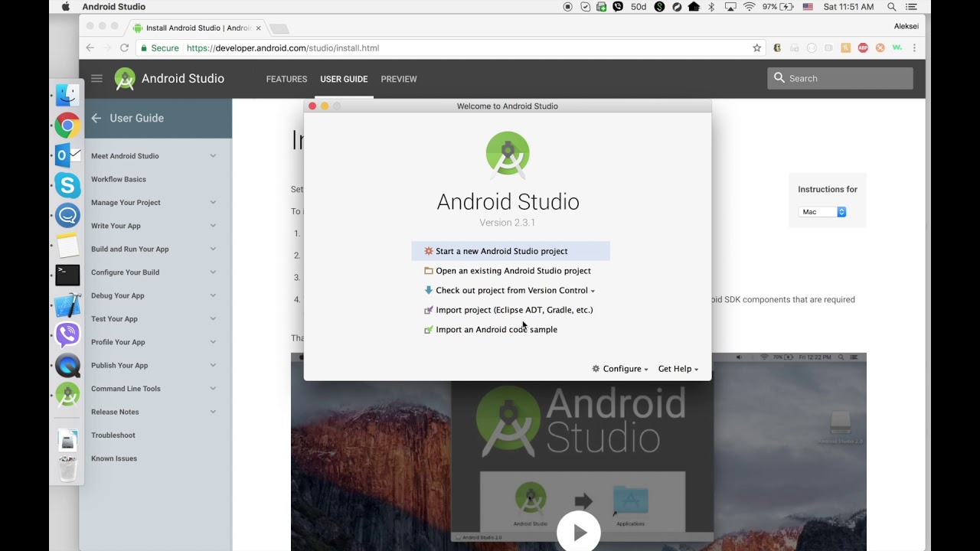Expand Test Your App section
The image size is (980, 551).
[x=213, y=319]
